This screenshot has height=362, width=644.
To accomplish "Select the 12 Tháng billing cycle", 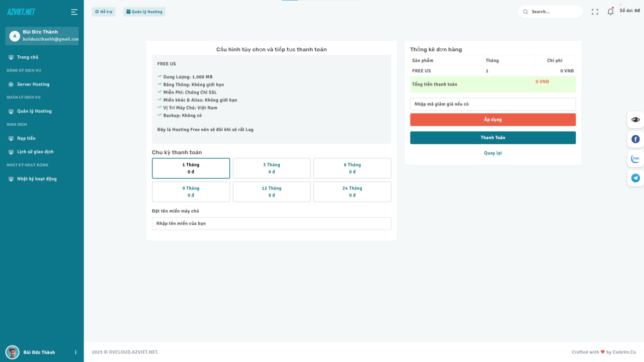I will coord(271,192).
